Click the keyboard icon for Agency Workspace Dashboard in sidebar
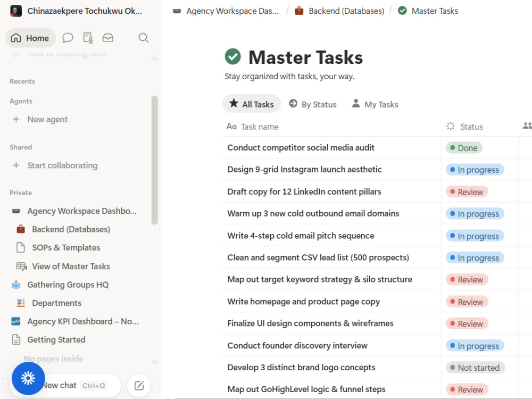Image resolution: width=532 pixels, height=399 pixels. [16, 211]
